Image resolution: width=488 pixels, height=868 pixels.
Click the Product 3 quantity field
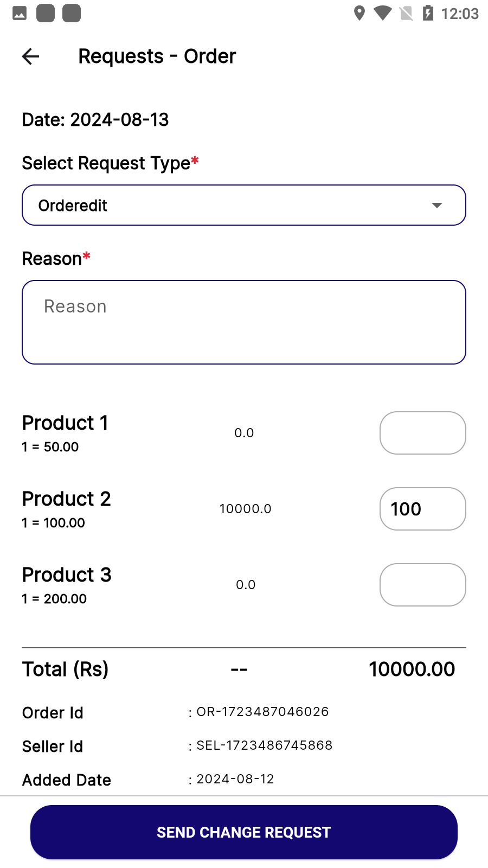[422, 585]
